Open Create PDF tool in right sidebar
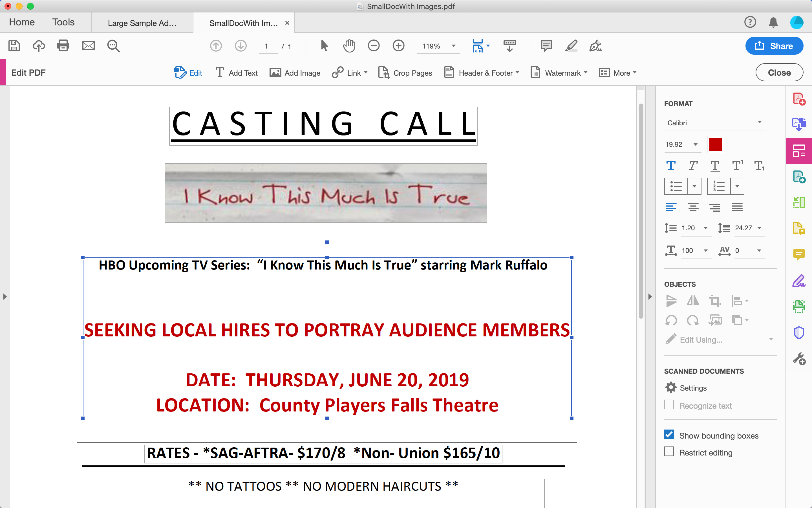 799,99
